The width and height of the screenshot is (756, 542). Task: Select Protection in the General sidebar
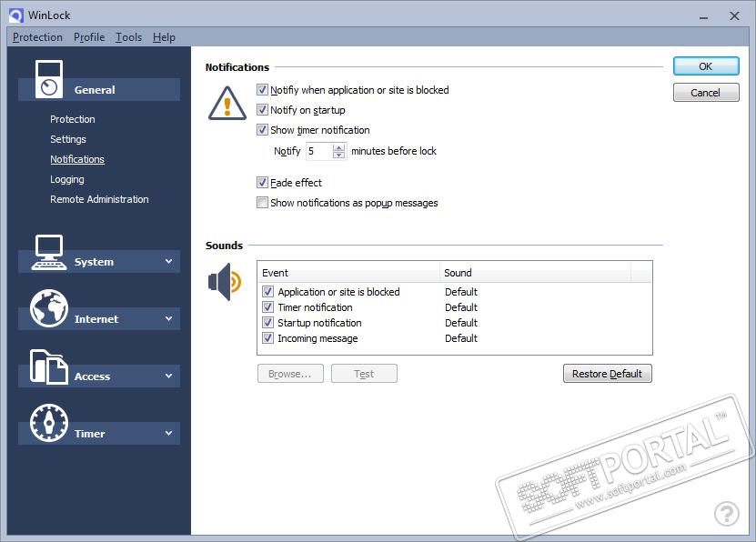(x=72, y=119)
